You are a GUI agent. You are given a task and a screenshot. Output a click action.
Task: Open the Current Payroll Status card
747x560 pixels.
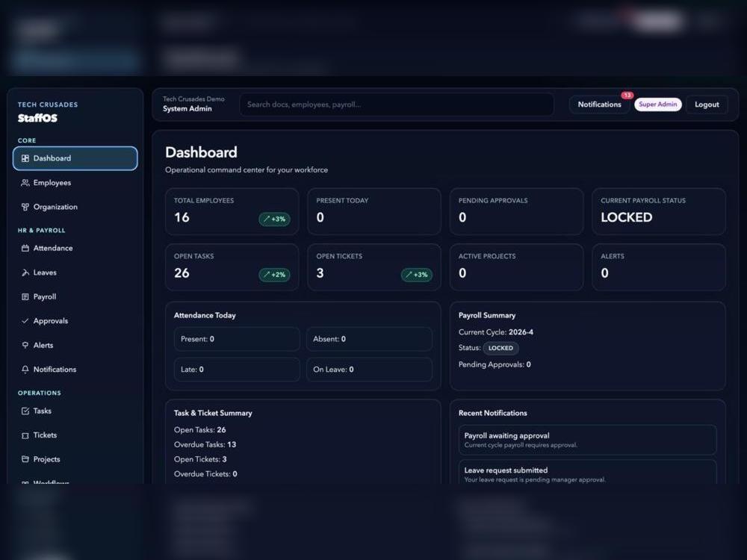pos(659,211)
